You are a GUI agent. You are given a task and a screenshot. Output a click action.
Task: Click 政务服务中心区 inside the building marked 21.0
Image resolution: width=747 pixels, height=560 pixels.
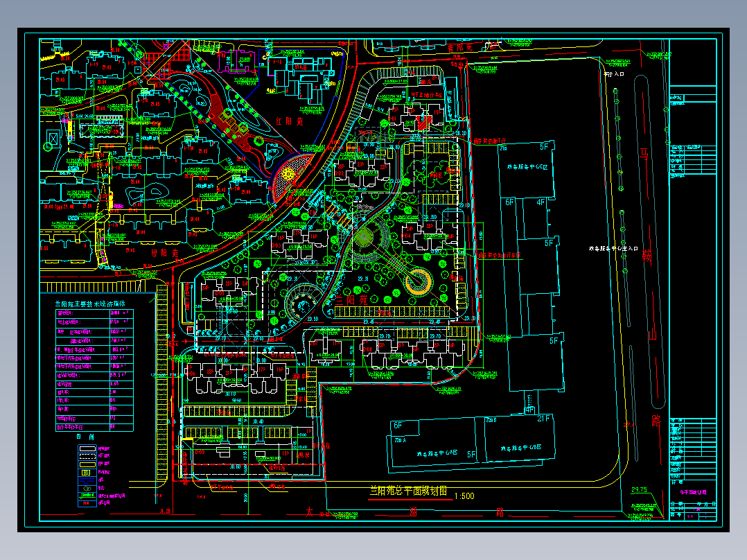click(527, 167)
